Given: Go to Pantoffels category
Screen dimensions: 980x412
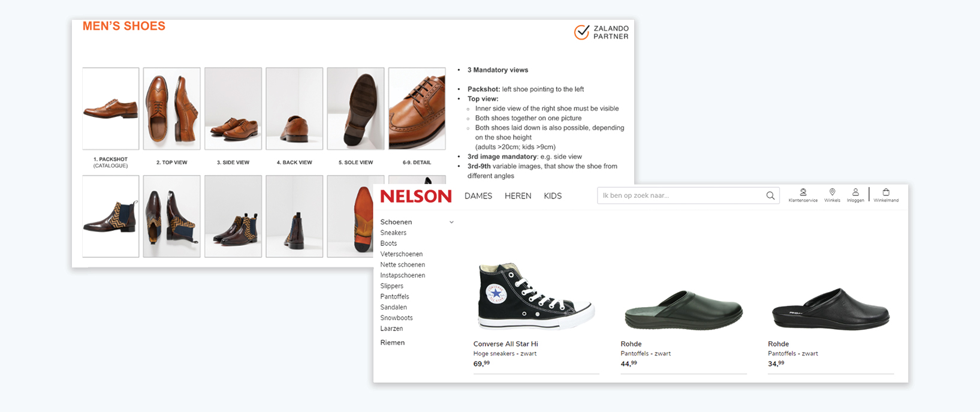Looking at the screenshot, I should [x=394, y=297].
